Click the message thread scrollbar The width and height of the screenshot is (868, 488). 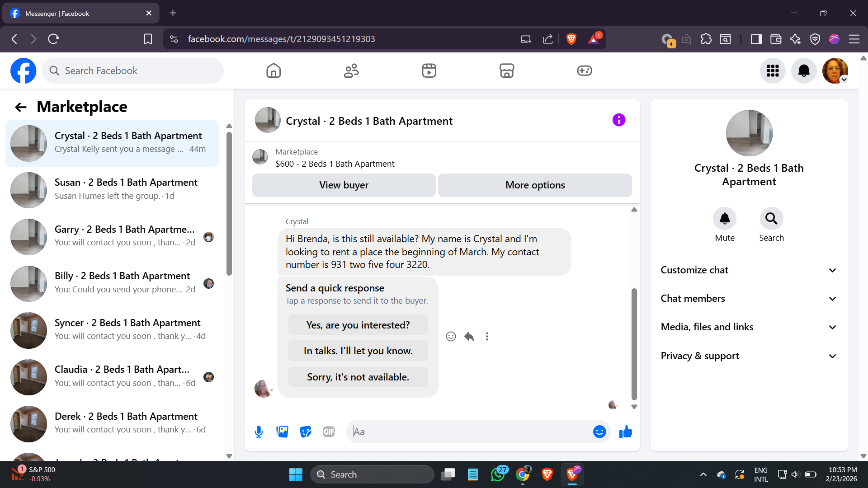pos(634,343)
